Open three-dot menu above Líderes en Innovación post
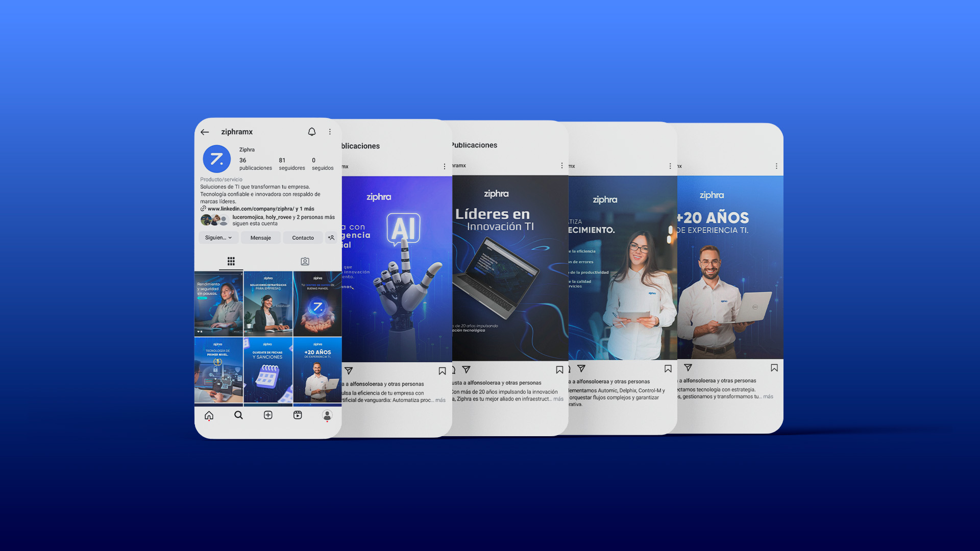Image resolution: width=980 pixels, height=551 pixels. (x=562, y=166)
